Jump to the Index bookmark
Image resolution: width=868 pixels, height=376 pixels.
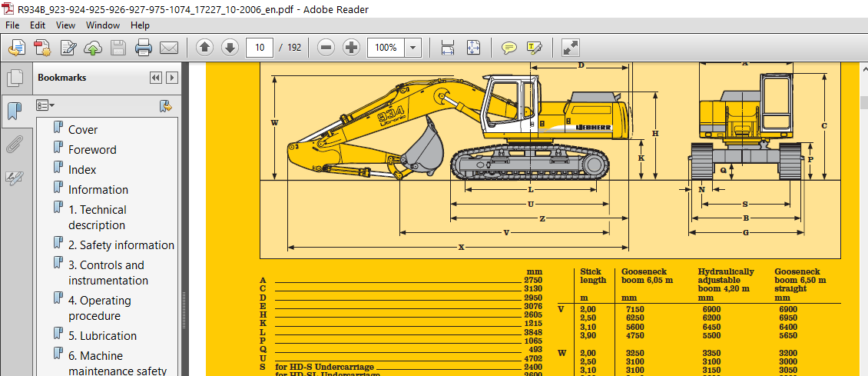pos(82,169)
